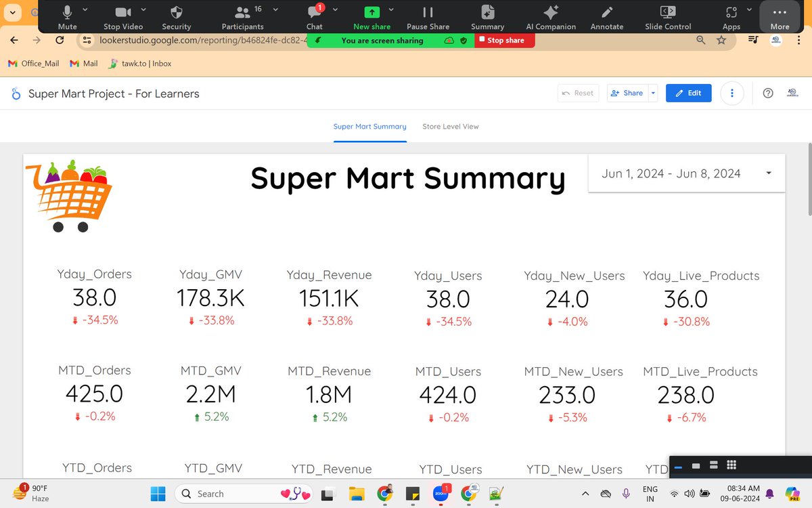
Task: Expand video options chevron next to Stop Video
Action: point(143,9)
